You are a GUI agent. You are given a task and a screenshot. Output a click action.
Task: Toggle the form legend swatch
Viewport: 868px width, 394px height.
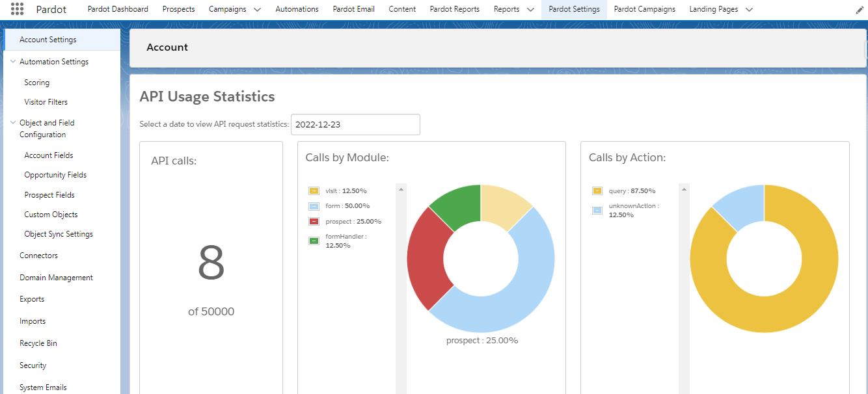click(x=314, y=206)
